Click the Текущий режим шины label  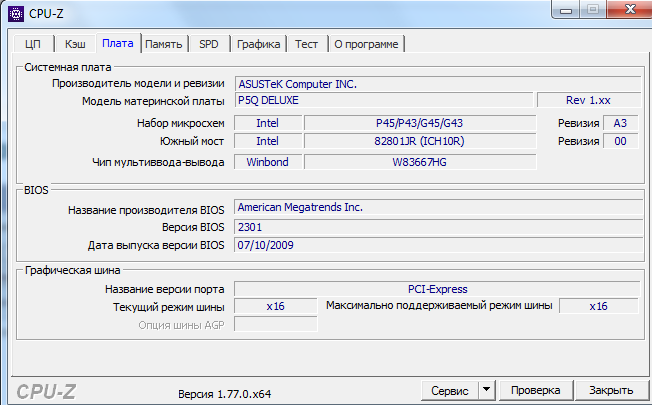(x=169, y=307)
